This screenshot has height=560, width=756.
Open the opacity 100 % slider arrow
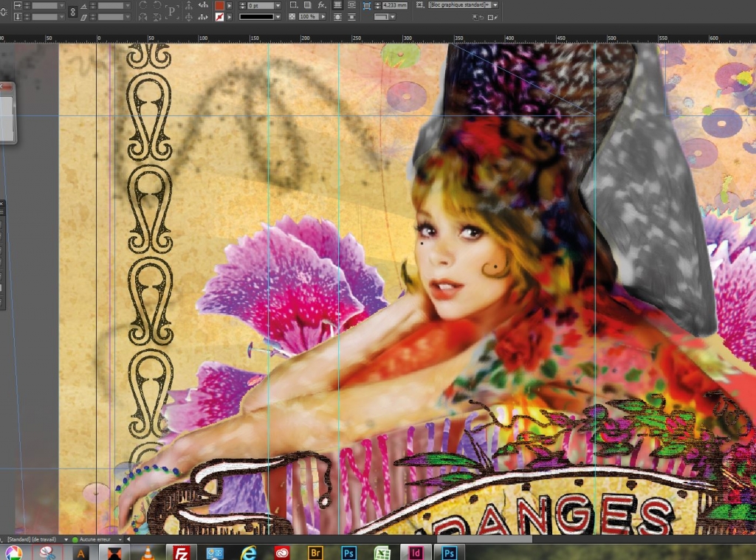[x=323, y=16]
